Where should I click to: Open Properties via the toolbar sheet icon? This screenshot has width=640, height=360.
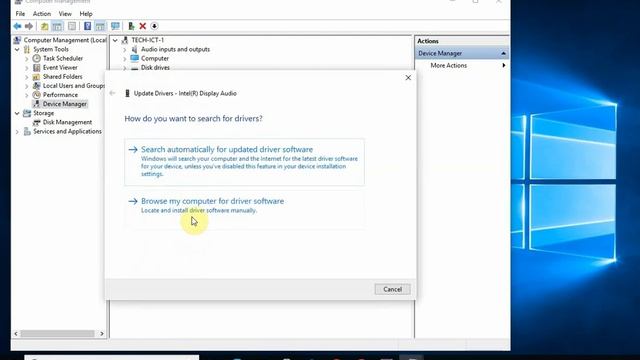click(72, 27)
